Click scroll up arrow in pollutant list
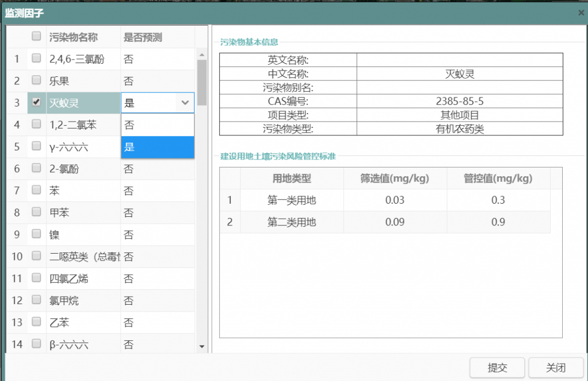This screenshot has height=381, width=588. click(x=202, y=55)
